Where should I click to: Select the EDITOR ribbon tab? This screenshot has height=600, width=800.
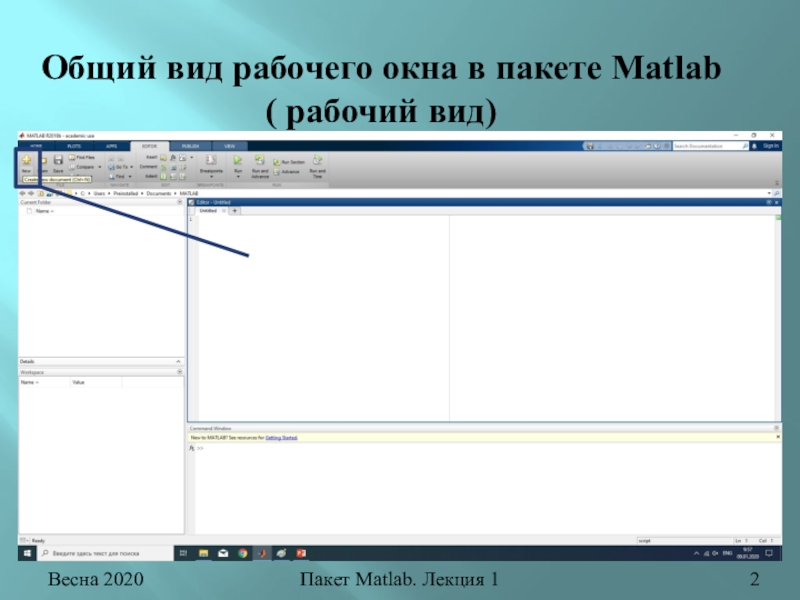[x=149, y=146]
